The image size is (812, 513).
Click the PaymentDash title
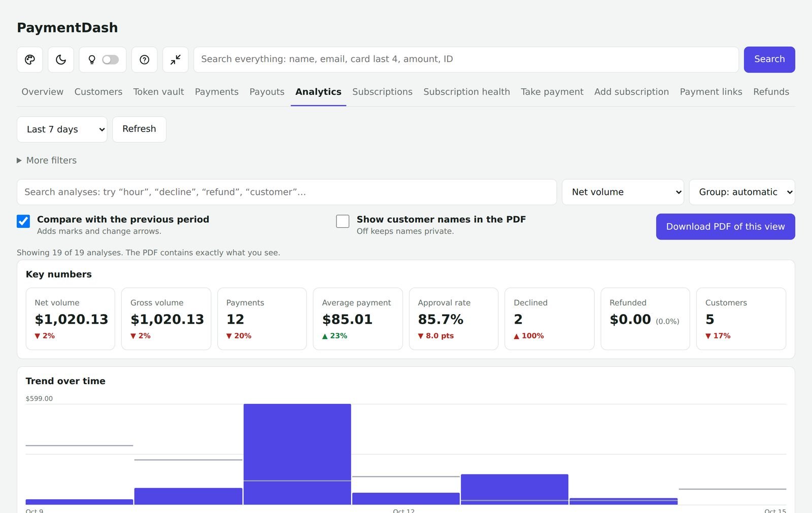(67, 27)
